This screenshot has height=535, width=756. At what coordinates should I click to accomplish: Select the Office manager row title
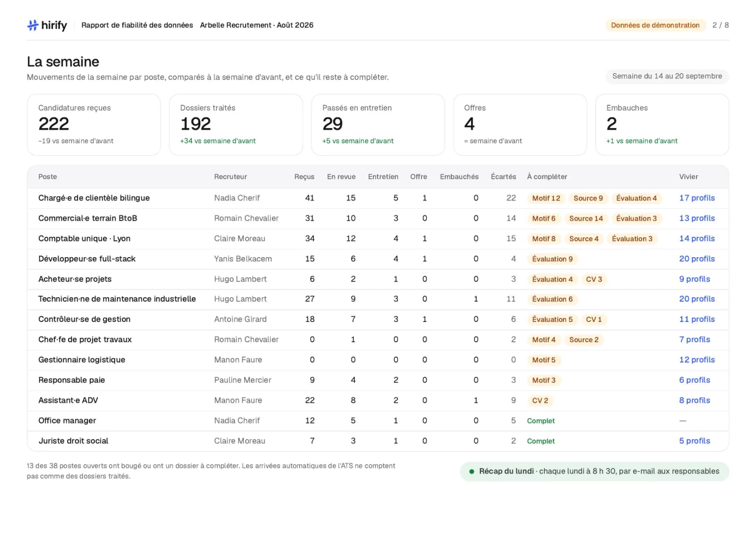67,421
